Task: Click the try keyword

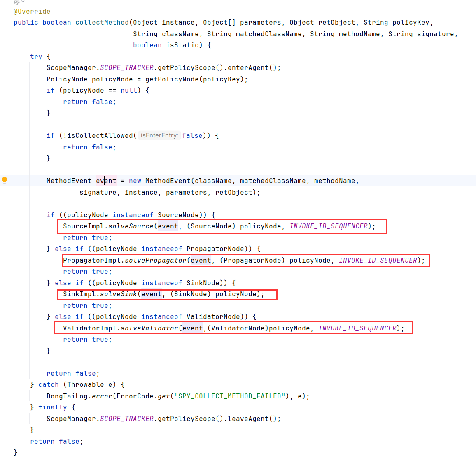Action: [36, 57]
